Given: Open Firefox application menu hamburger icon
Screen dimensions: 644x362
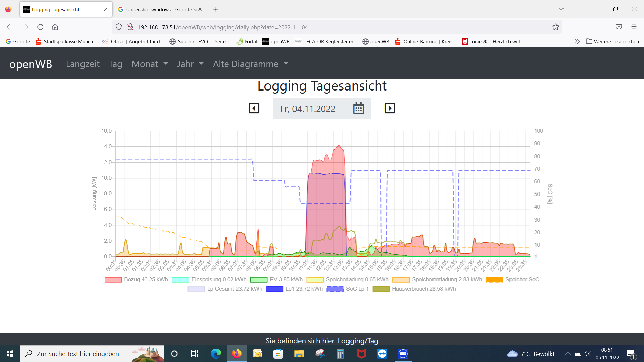Looking at the screenshot, I should pos(634,27).
